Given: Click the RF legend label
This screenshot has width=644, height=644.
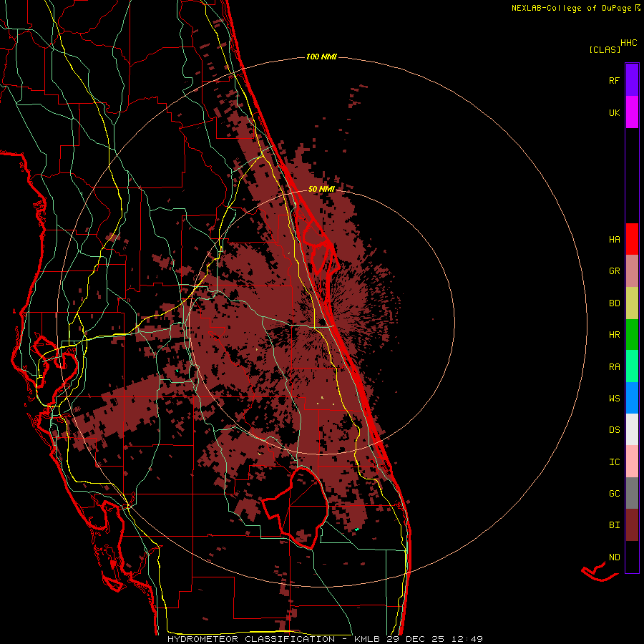Looking at the screenshot, I should (614, 80).
